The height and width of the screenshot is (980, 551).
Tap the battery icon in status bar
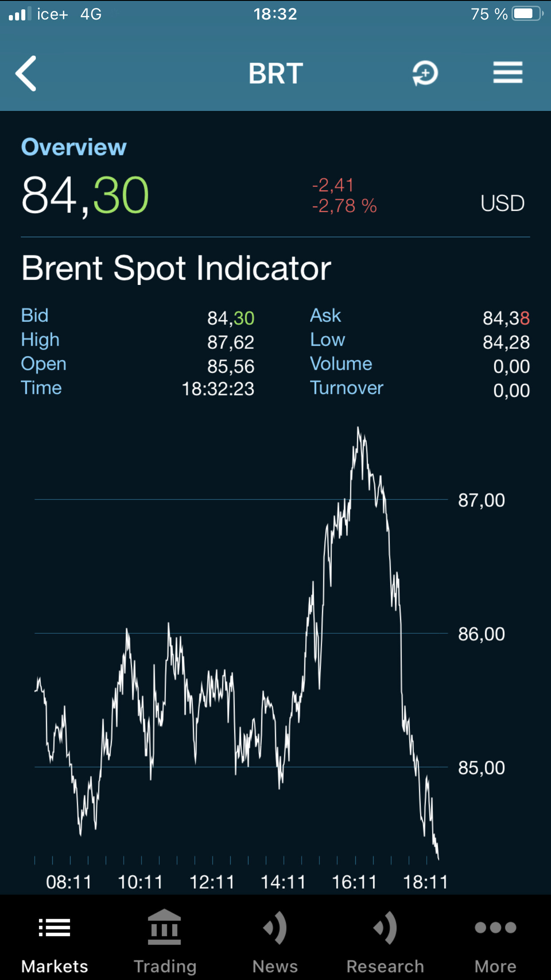pyautogui.click(x=527, y=14)
